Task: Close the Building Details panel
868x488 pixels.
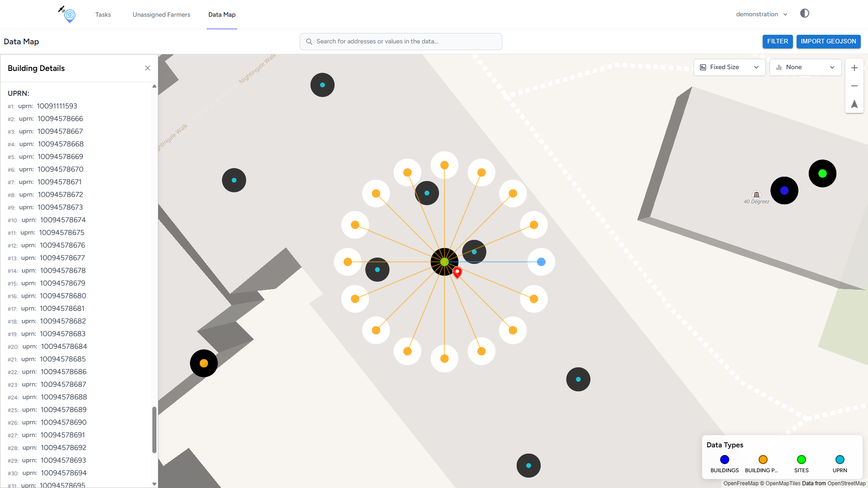Action: click(x=147, y=68)
